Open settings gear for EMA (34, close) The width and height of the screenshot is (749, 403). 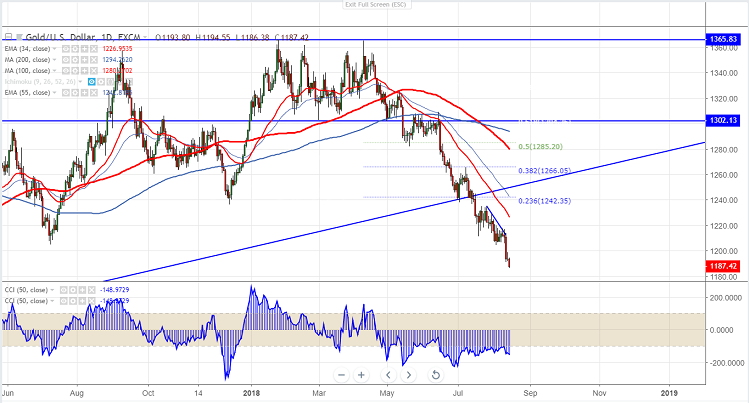click(75, 49)
